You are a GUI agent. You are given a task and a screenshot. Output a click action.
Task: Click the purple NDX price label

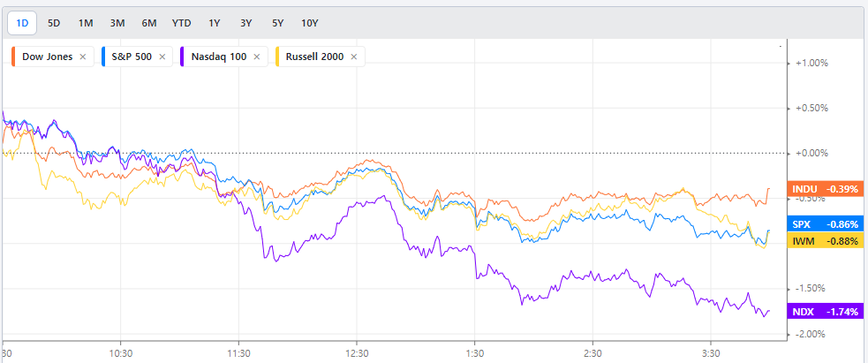point(824,312)
